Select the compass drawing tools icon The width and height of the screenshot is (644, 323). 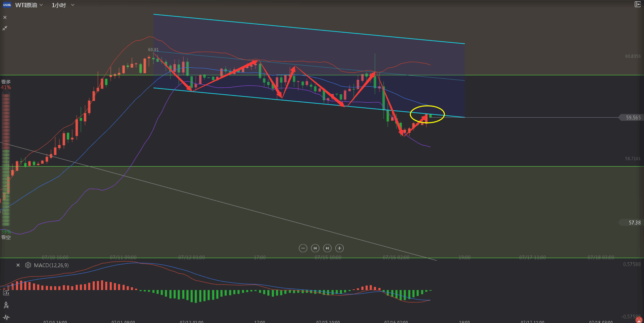[6, 305]
